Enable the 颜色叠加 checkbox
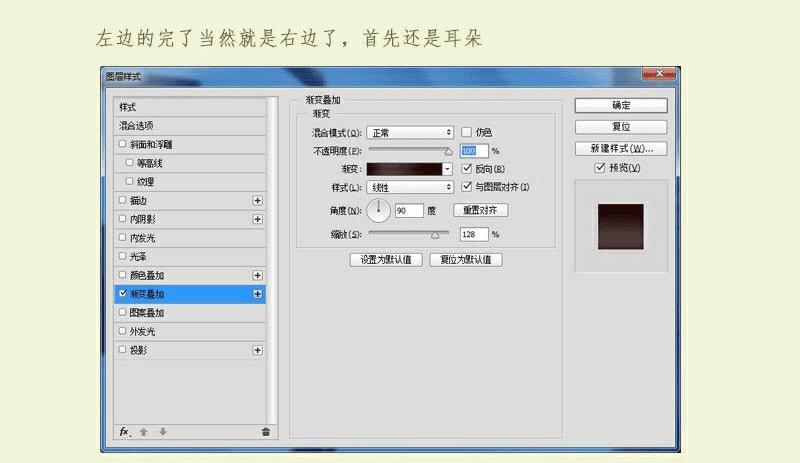Image resolution: width=800 pixels, height=463 pixels. [x=122, y=275]
